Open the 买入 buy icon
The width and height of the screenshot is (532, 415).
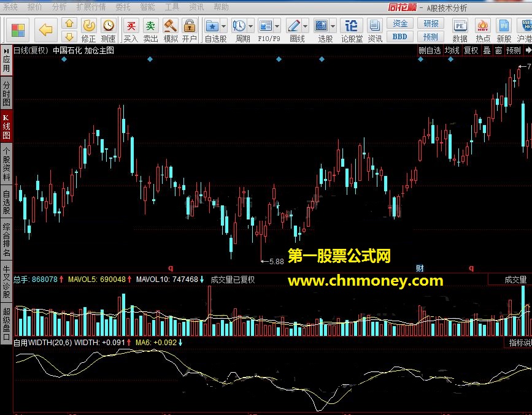pos(131,25)
